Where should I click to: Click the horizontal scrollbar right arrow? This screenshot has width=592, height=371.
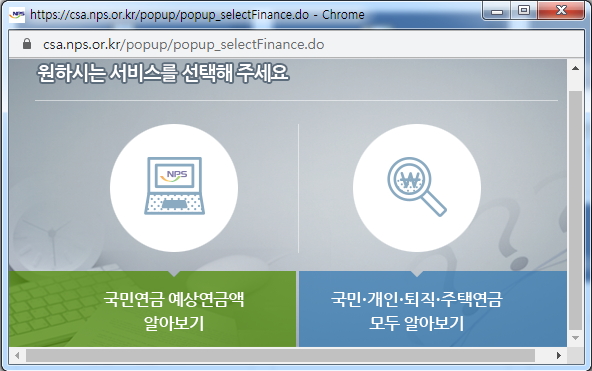(559, 355)
